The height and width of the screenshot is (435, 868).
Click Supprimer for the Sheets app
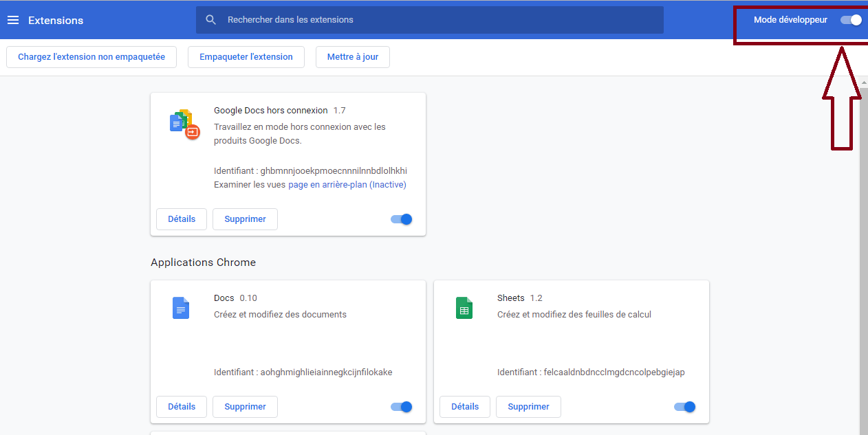(528, 407)
